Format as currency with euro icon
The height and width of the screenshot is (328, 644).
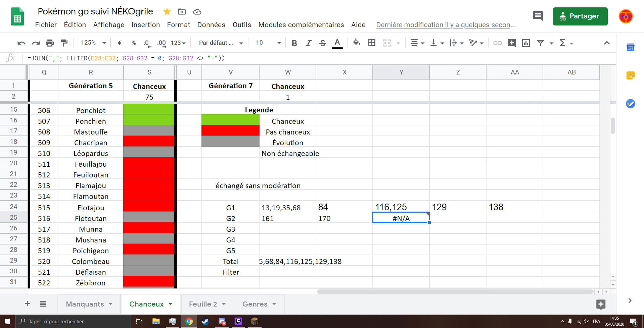click(x=120, y=43)
